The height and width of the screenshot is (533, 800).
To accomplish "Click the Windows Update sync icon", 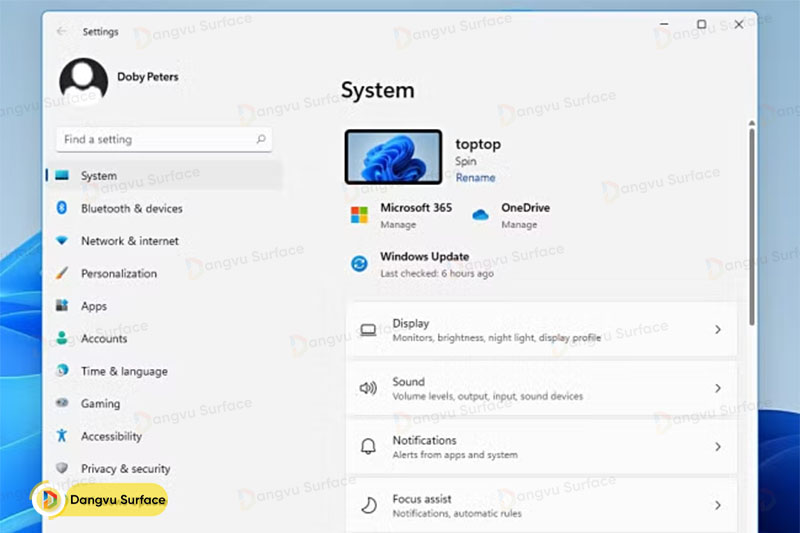I will pos(359,264).
